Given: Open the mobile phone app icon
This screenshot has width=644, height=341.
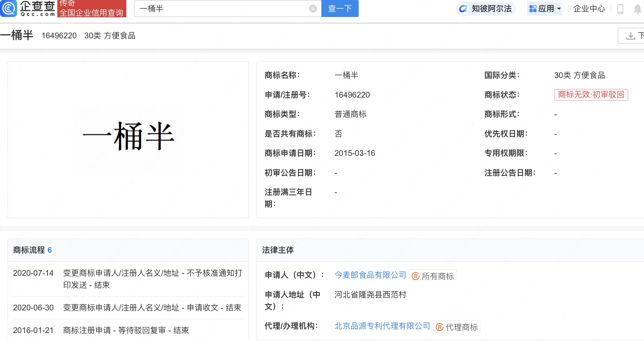Looking at the screenshot, I should [620, 9].
